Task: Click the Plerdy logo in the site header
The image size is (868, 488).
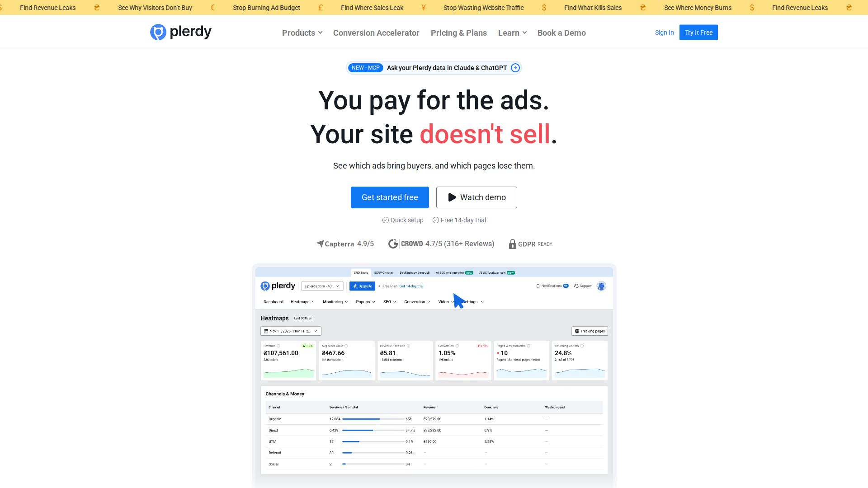Action: (x=181, y=32)
